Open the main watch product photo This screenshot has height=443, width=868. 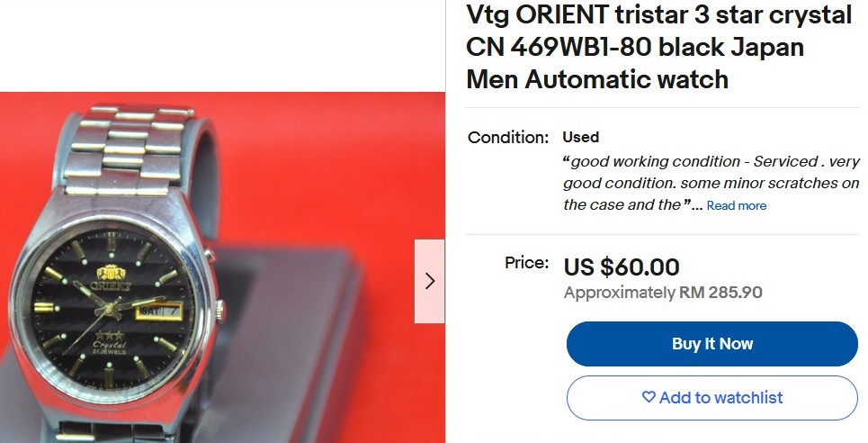tap(222, 267)
